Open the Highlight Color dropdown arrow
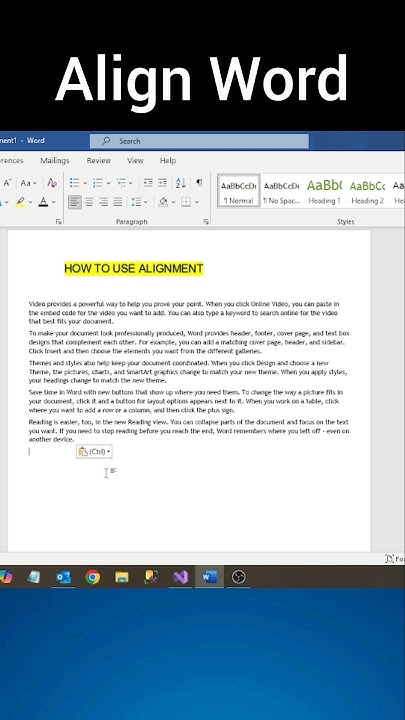405x720 pixels. [x=30, y=202]
